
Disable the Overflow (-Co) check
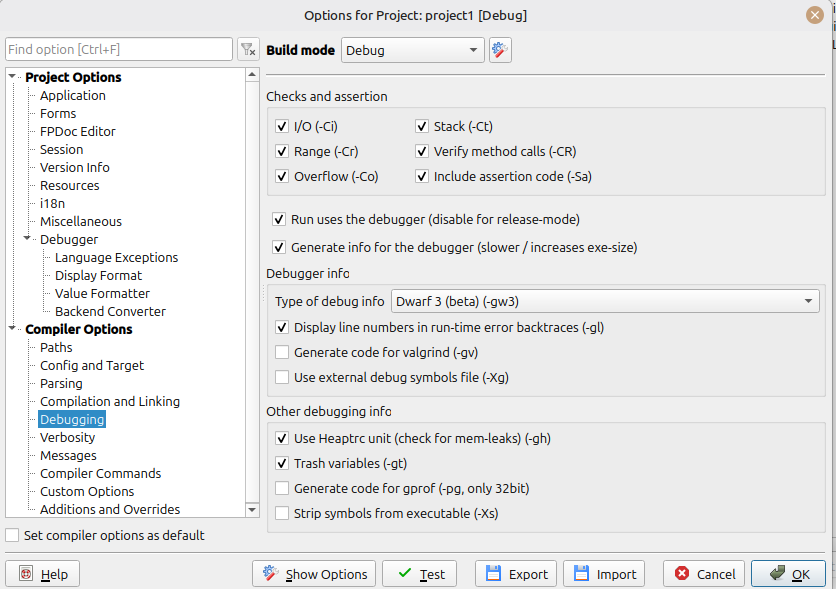point(282,177)
